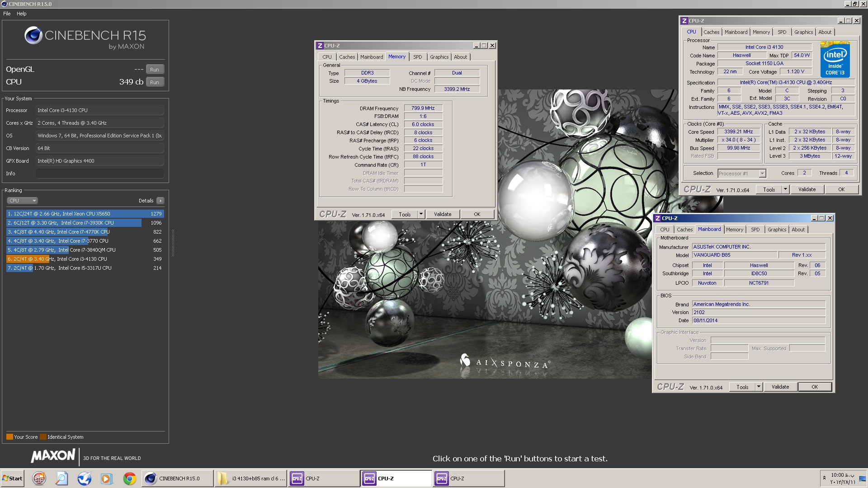Run the OpenGL benchmark
This screenshot has width=868, height=488.
[x=155, y=70]
